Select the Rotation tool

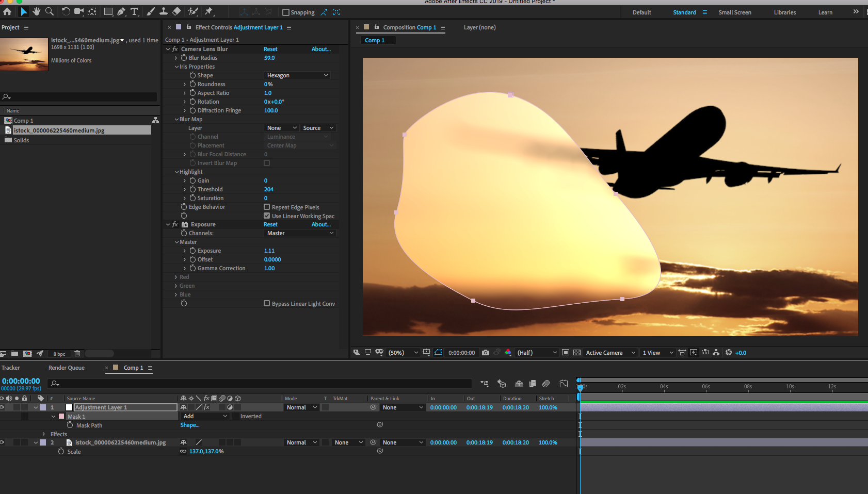coord(66,11)
